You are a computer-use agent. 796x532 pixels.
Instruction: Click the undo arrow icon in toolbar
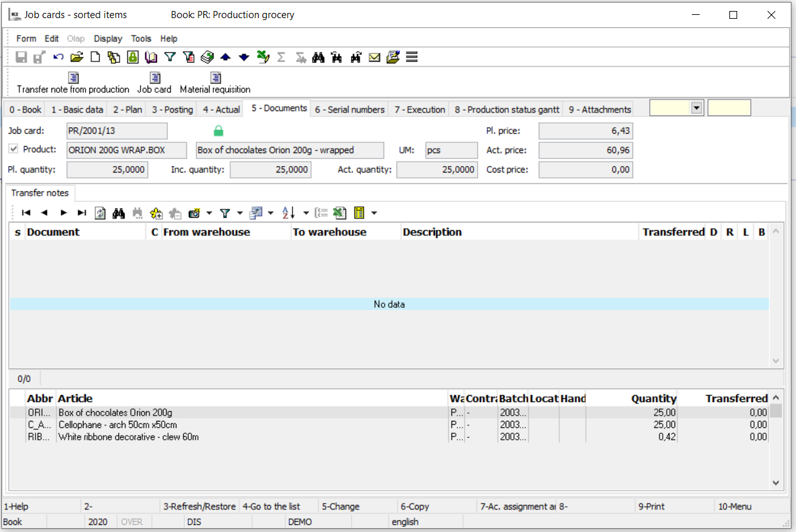tap(58, 58)
